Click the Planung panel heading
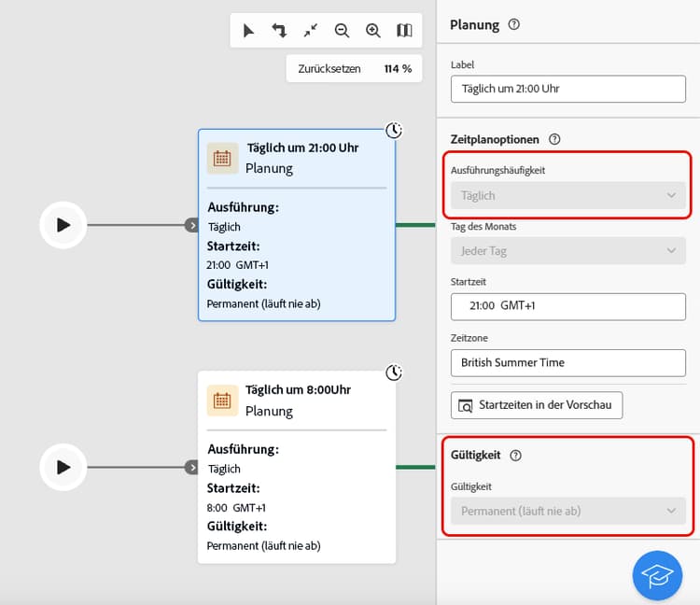The height and width of the screenshot is (605, 700). coord(474,25)
